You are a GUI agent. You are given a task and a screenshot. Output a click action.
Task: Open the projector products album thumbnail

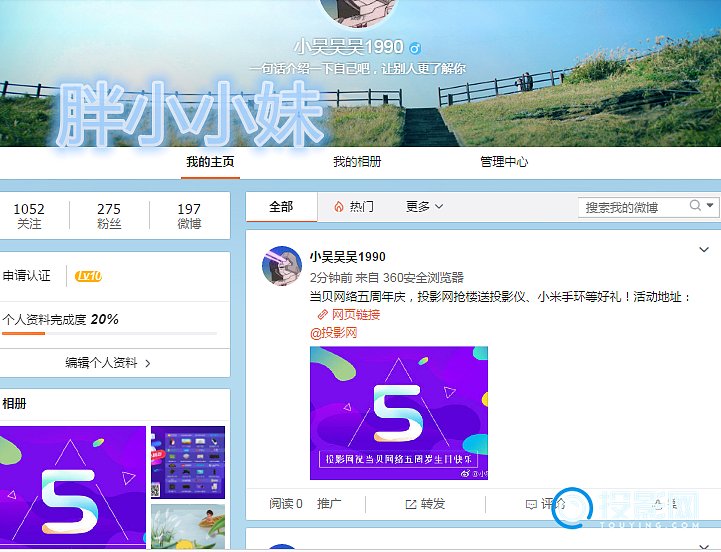[188, 462]
